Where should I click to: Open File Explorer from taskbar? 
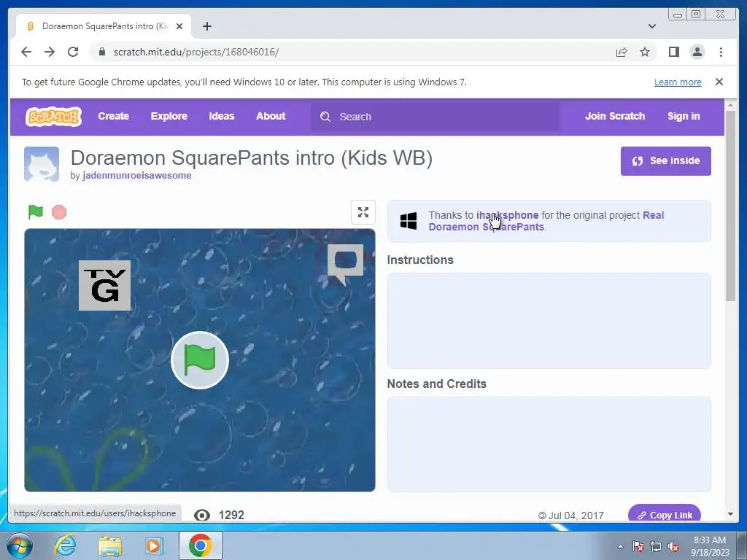pos(110,545)
